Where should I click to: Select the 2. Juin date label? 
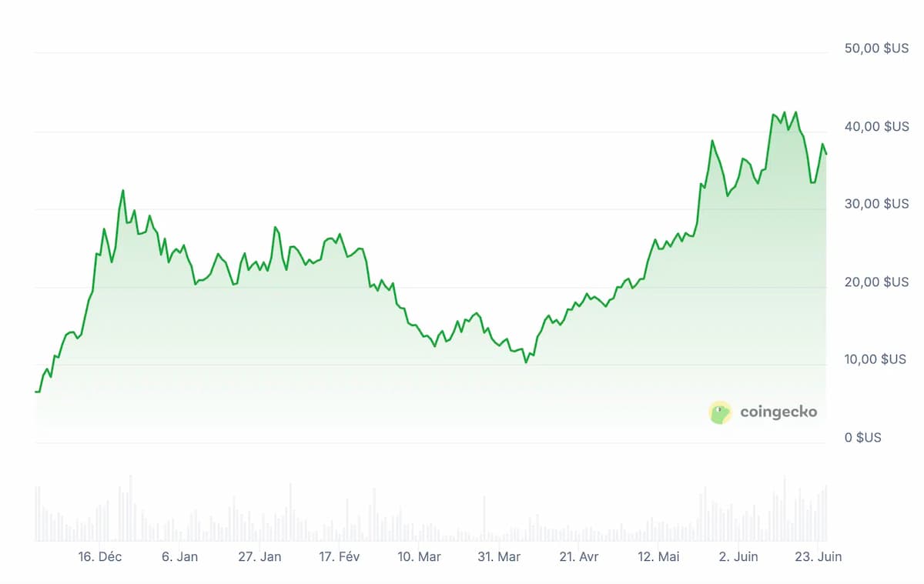(x=738, y=557)
